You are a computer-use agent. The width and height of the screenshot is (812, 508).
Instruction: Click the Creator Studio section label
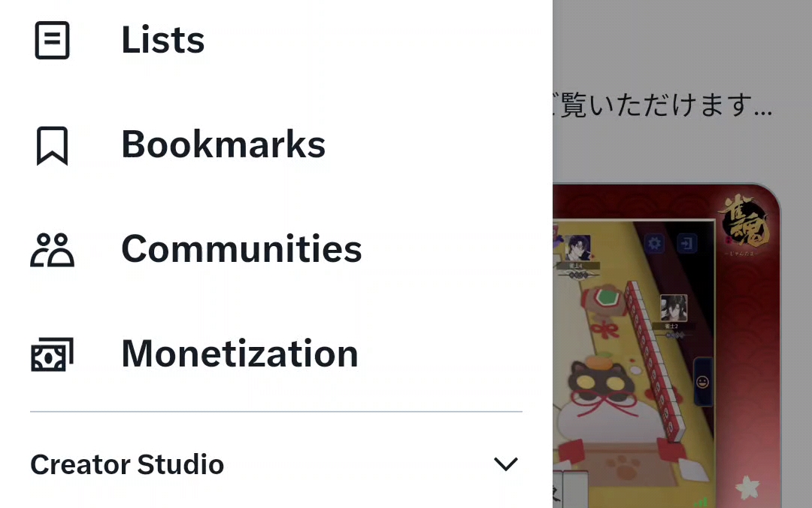[127, 464]
